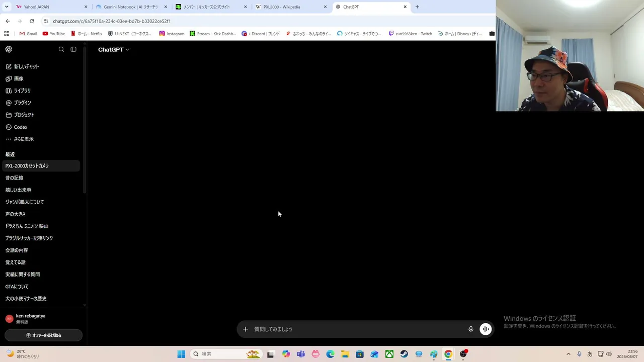Open the ホーム | Disney+ bookmark

click(x=460, y=34)
